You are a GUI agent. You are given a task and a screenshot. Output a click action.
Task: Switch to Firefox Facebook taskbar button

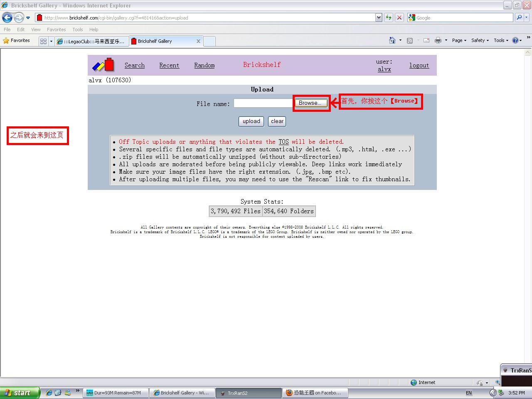(315, 393)
